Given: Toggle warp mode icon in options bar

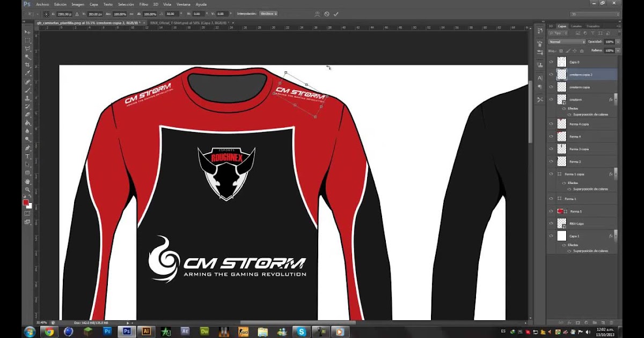Looking at the screenshot, I should click(318, 13).
